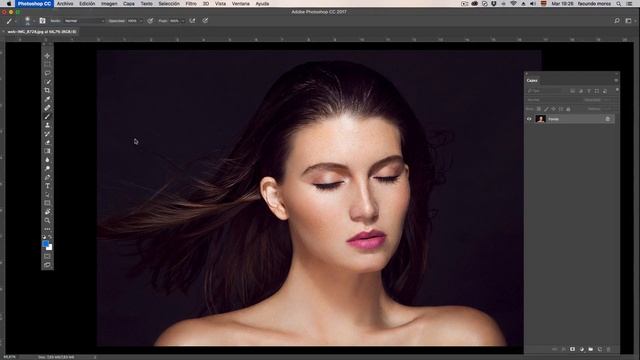Viewport: 640px width, 360px height.
Task: Toggle Quick Mask mode in the toolbar
Action: (47, 256)
